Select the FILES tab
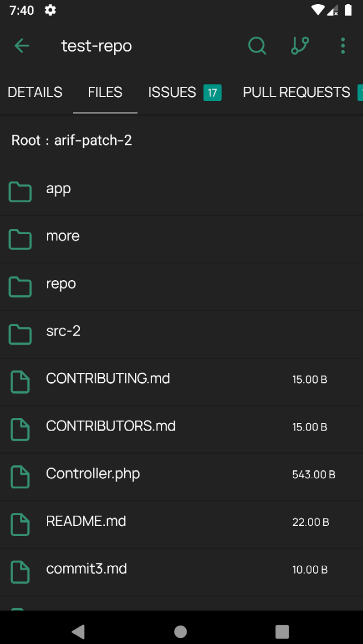 coord(105,93)
